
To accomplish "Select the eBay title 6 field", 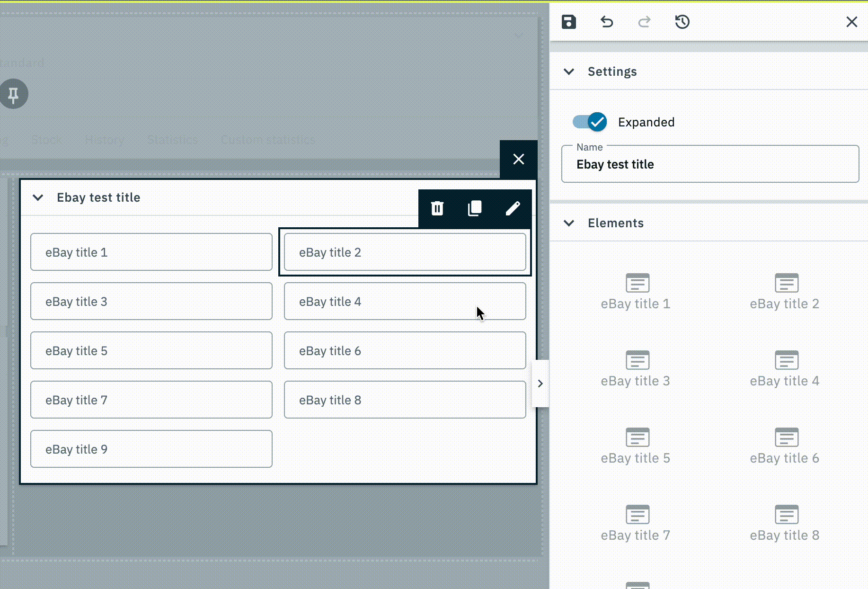I will pos(405,350).
